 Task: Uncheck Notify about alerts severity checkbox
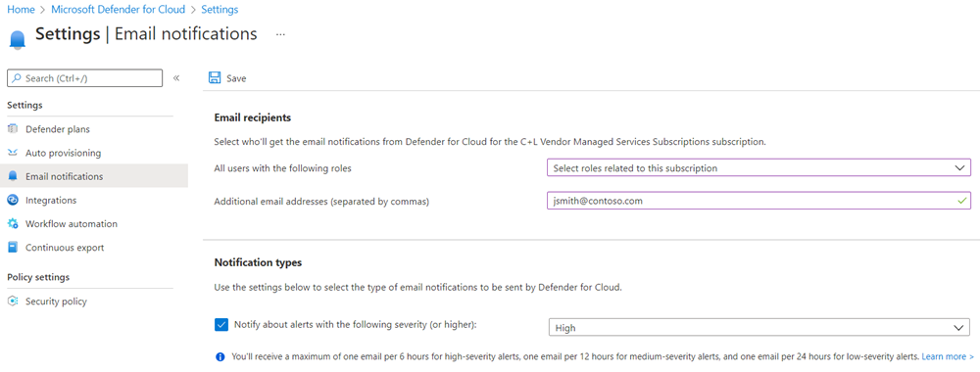(221, 325)
